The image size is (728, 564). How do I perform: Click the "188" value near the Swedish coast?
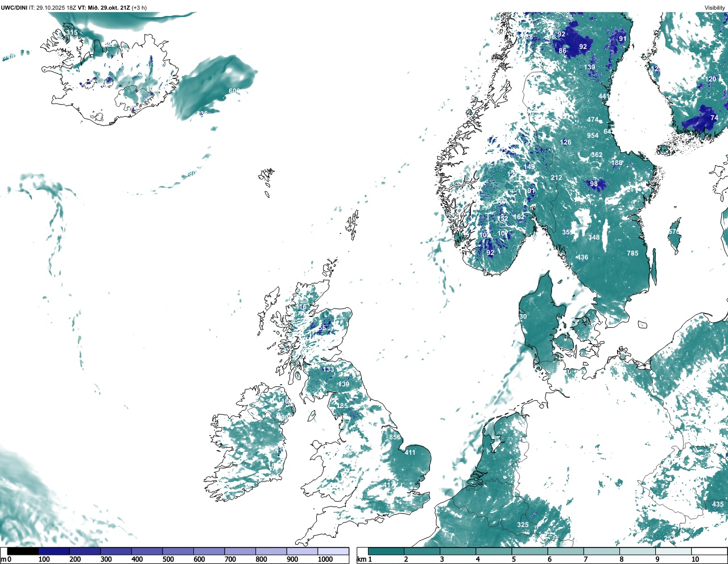tap(617, 163)
